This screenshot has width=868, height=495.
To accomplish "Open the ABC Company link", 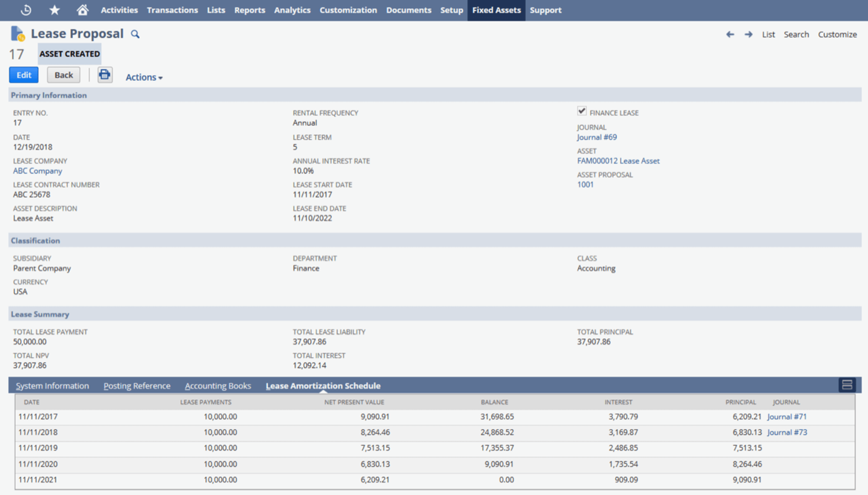I will coord(37,171).
